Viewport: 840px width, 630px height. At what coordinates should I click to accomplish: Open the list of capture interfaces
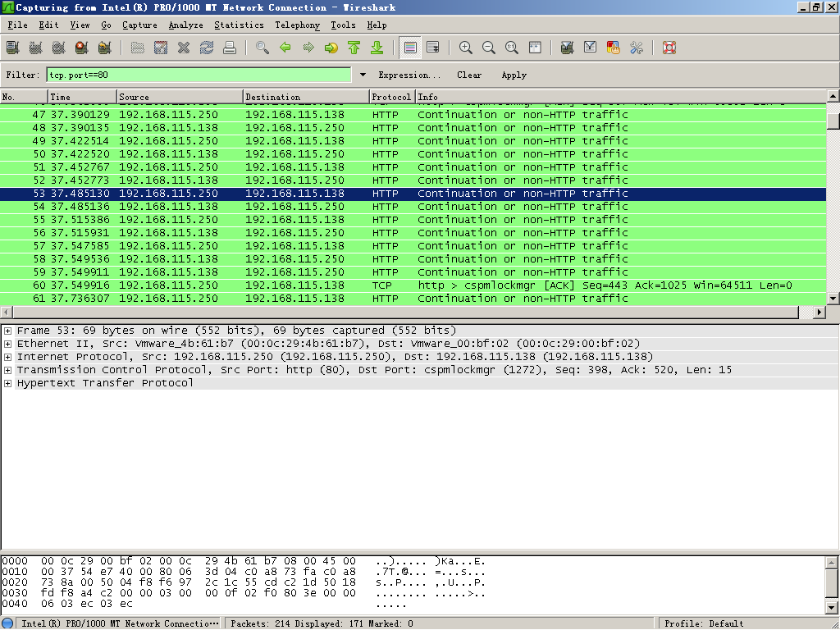tap(13, 48)
